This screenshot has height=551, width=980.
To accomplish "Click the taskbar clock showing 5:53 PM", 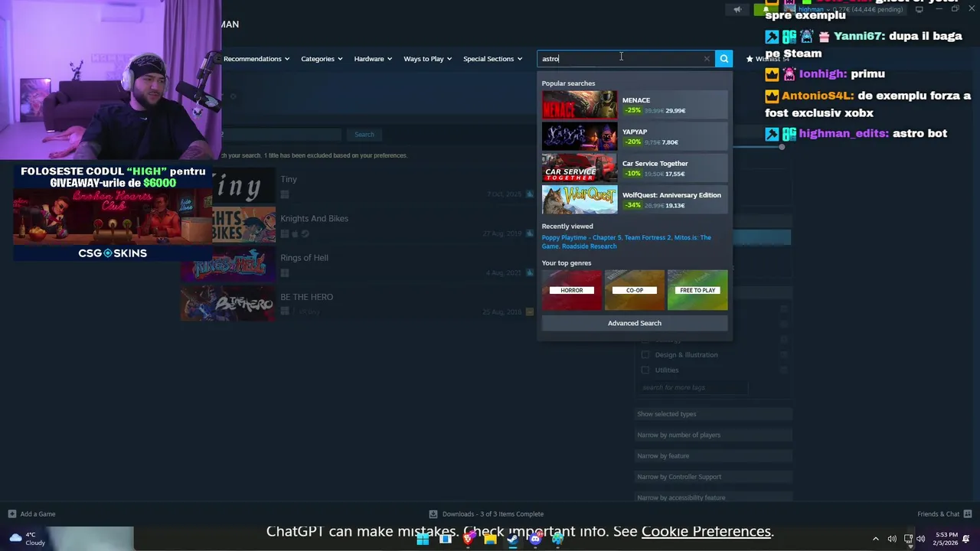I will [x=946, y=539].
